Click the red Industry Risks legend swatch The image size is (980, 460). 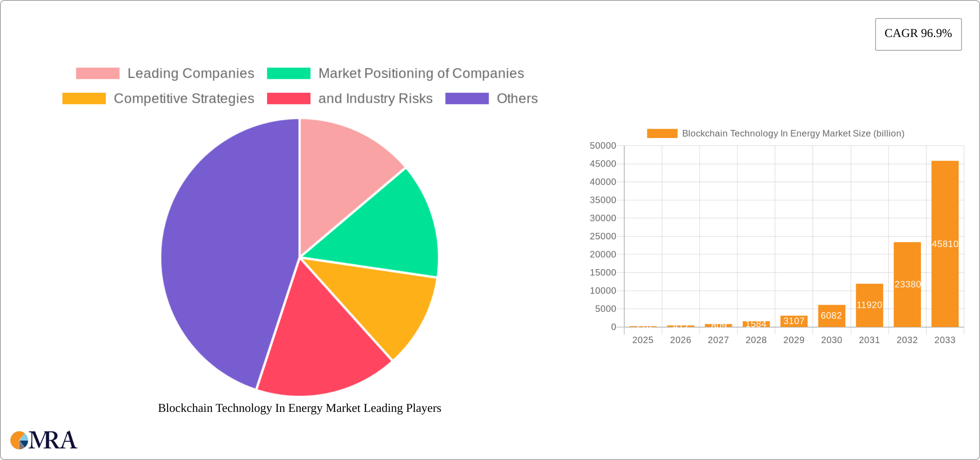pos(288,98)
